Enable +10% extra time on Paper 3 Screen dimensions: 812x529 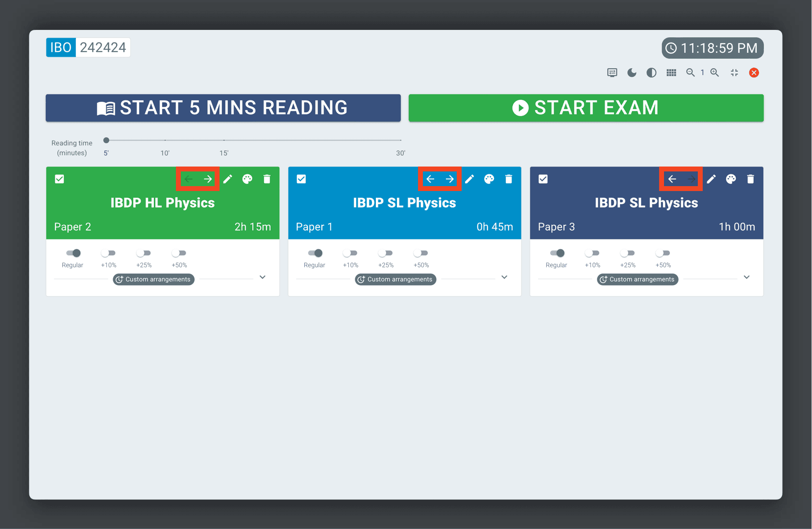tap(592, 253)
